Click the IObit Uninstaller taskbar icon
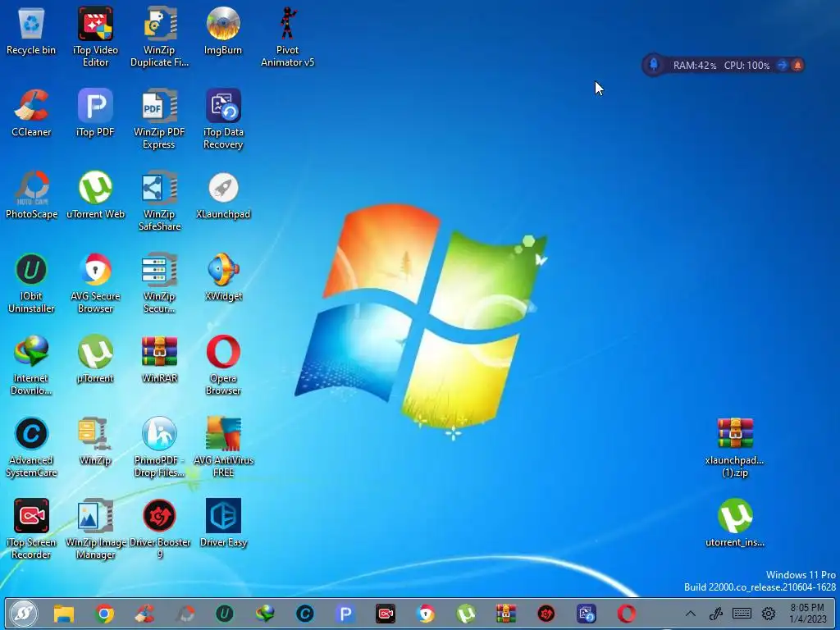The height and width of the screenshot is (630, 840). [225, 614]
